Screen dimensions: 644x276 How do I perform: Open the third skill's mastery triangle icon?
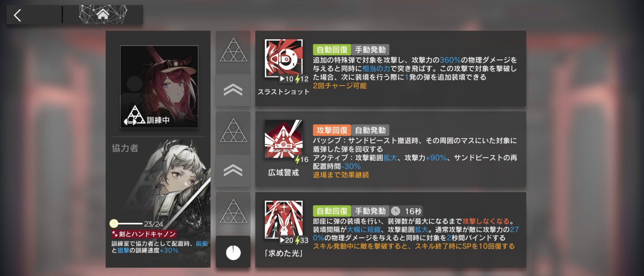pos(233,211)
